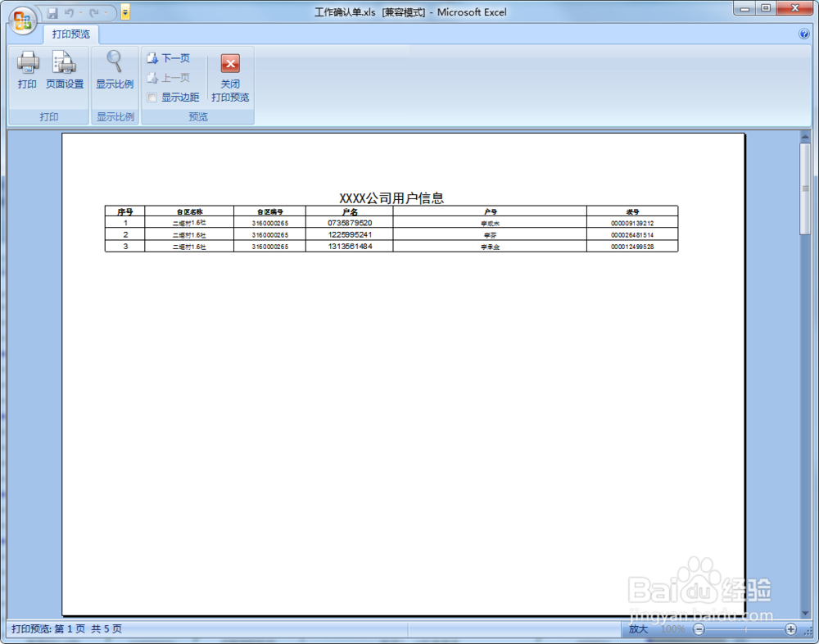Click 关闭打印预览 red X button
The image size is (819, 644).
coord(230,77)
